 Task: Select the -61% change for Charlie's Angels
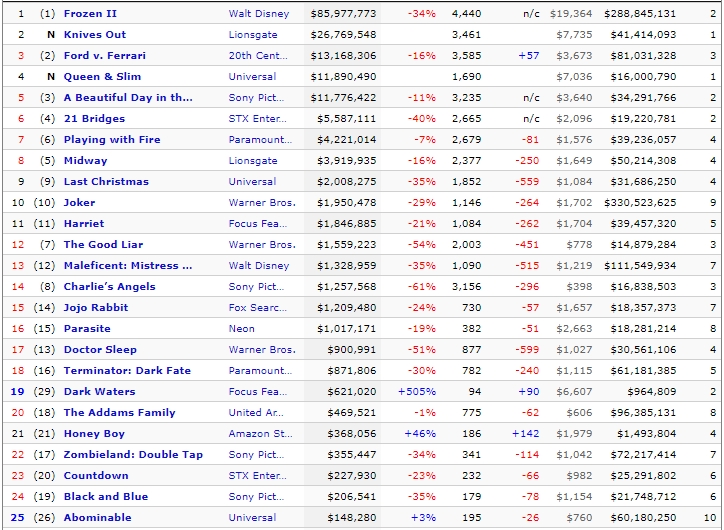click(x=422, y=287)
